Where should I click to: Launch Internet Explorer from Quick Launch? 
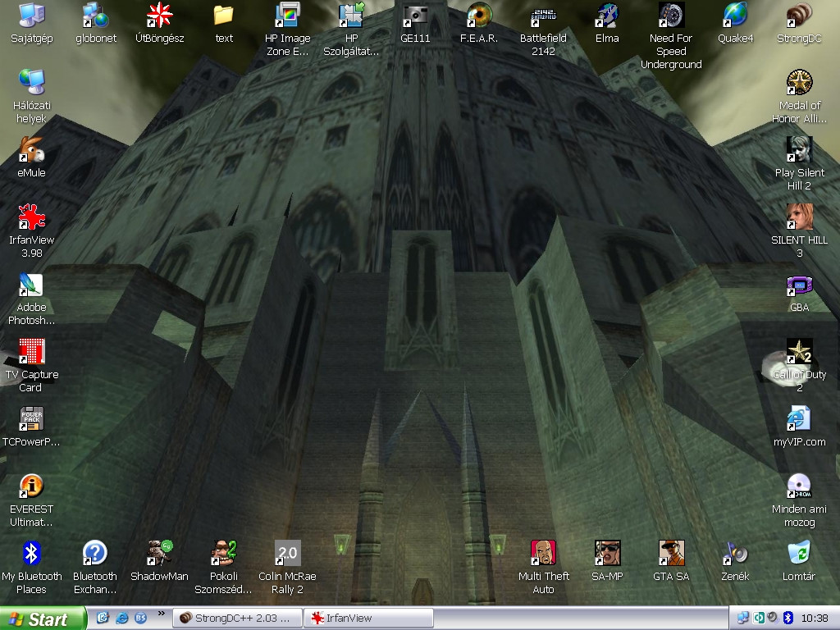click(122, 618)
